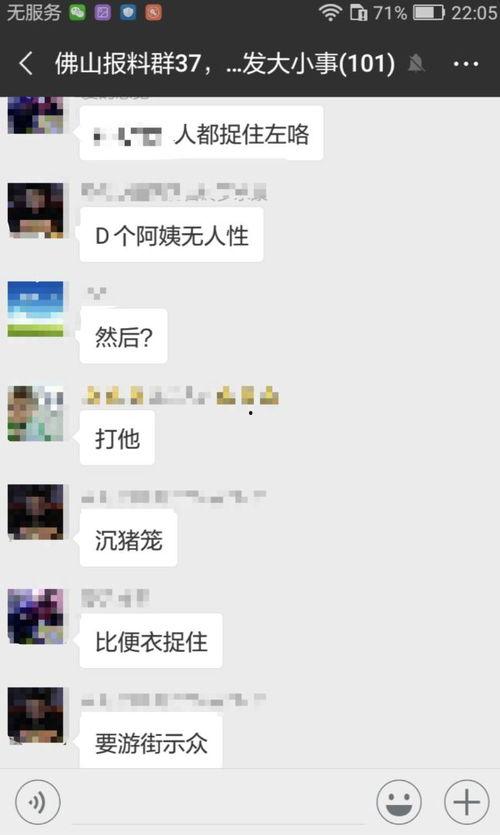This screenshot has width=500, height=835.
Task: Tap the battery indicator in status bar
Action: 429,12
